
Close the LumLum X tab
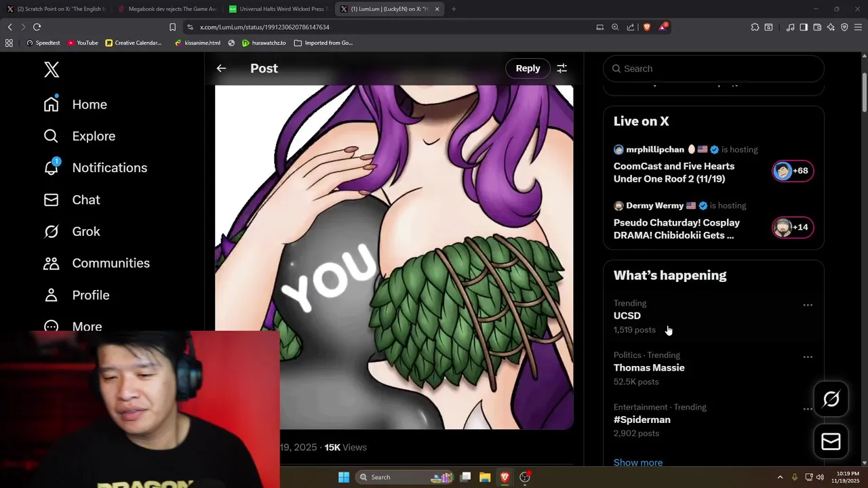click(437, 9)
